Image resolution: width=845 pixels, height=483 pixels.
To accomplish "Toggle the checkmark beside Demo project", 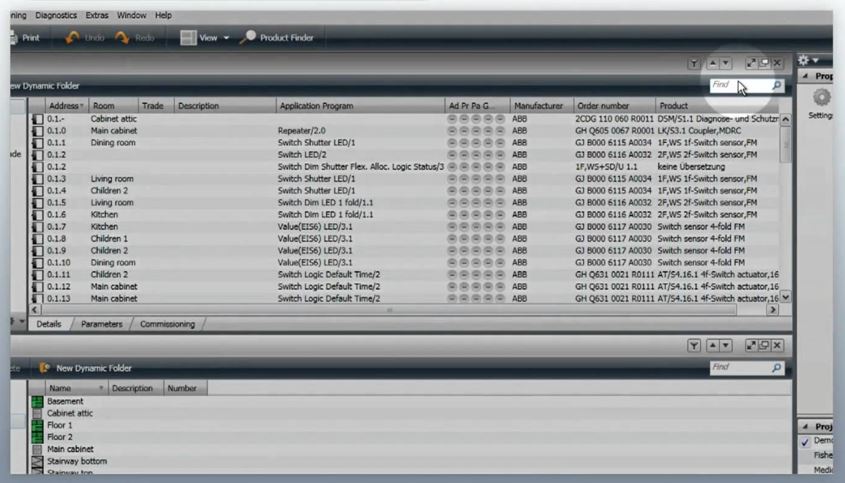I will click(805, 441).
